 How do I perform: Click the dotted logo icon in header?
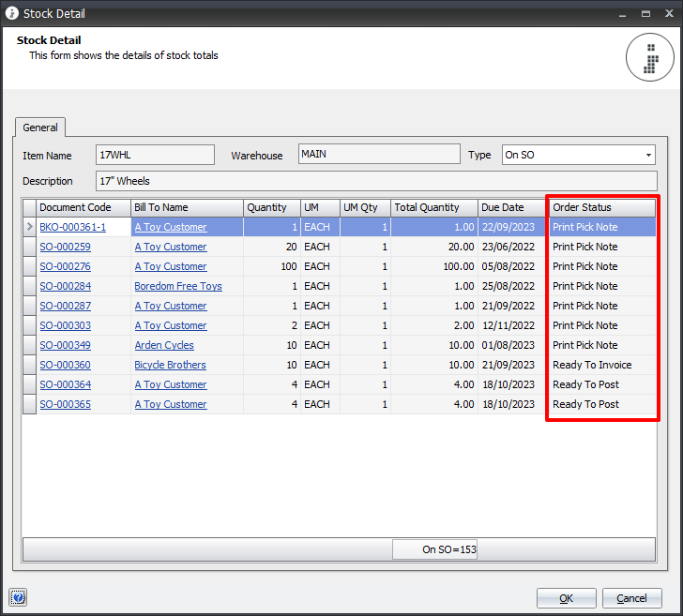point(650,58)
